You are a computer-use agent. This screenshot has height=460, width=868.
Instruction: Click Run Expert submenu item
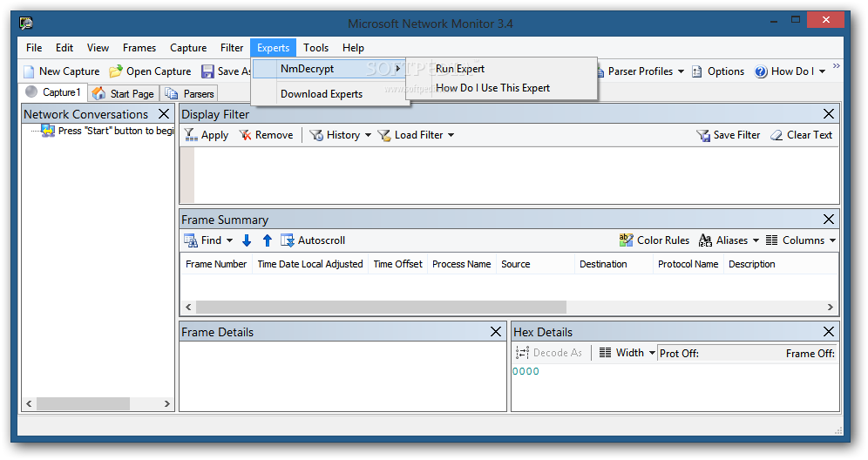coord(459,69)
